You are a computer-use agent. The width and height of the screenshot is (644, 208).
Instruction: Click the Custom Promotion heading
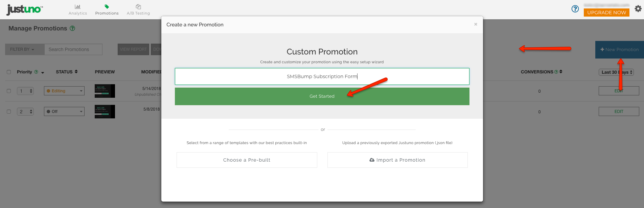pos(322,52)
